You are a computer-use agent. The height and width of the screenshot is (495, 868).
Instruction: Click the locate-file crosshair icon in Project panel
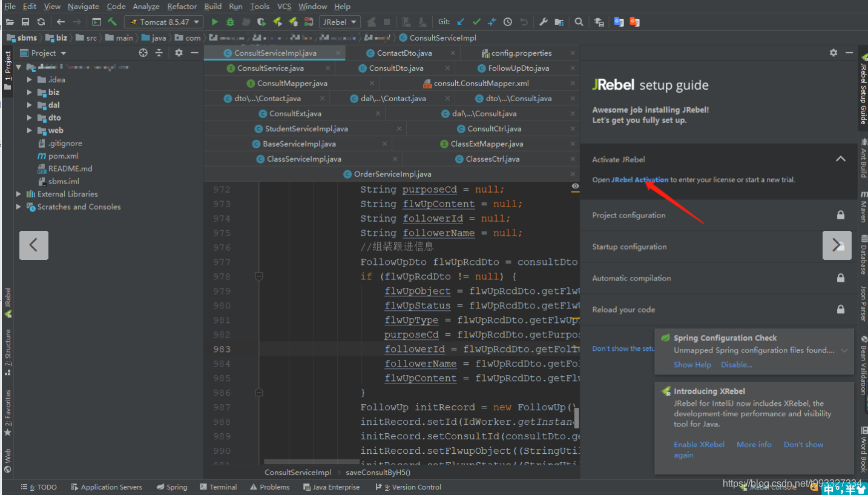143,53
